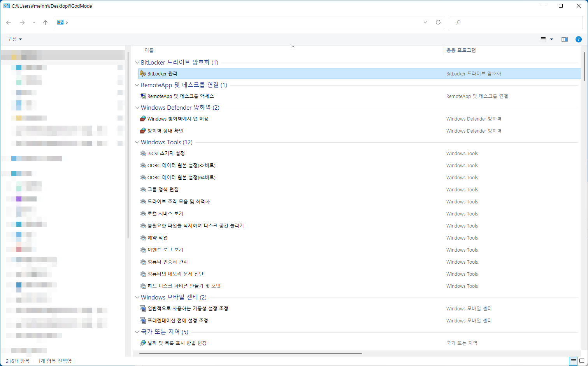588x366 pixels.
Task: Click the address bar God Mode icon
Action: (x=60, y=23)
